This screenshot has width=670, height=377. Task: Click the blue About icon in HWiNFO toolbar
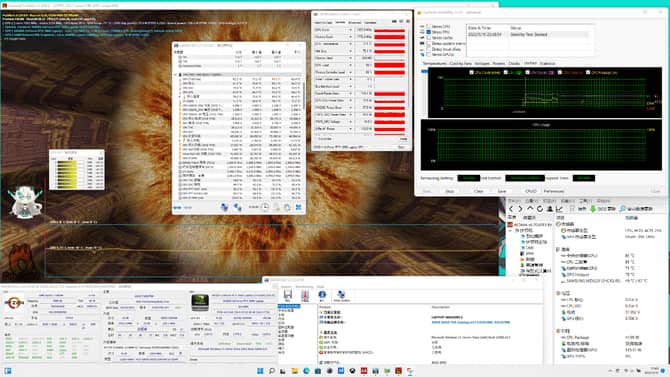322,295
